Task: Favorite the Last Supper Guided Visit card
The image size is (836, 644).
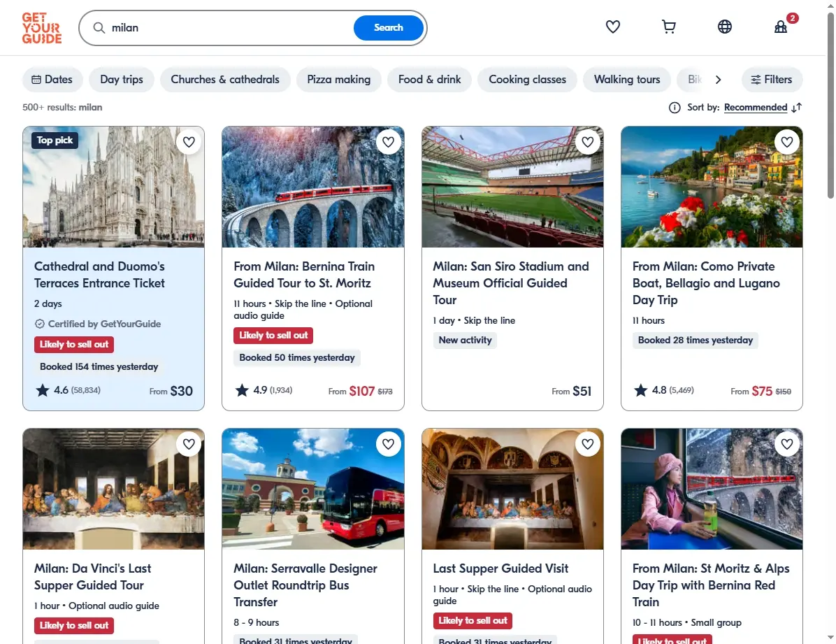Action: (588, 444)
